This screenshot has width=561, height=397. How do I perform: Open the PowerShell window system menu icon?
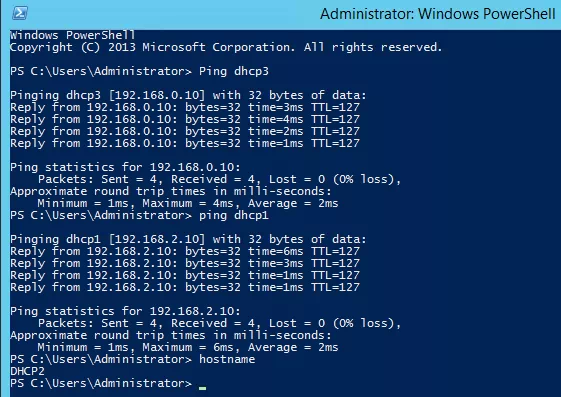pyautogui.click(x=20, y=14)
